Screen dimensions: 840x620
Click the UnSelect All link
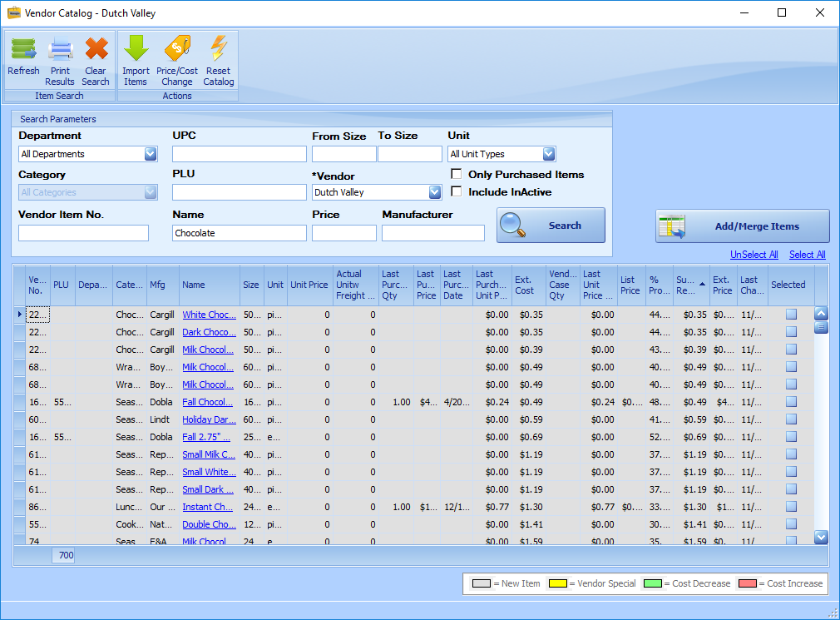tap(754, 255)
